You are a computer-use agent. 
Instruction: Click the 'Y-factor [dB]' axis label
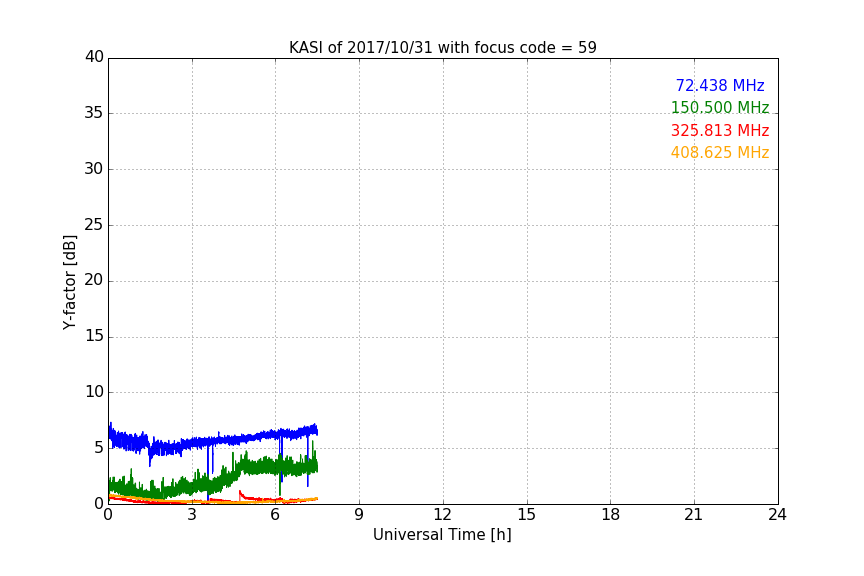pyautogui.click(x=69, y=282)
